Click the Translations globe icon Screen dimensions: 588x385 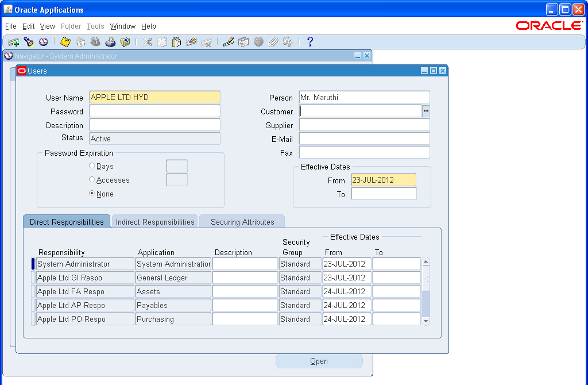pos(258,41)
